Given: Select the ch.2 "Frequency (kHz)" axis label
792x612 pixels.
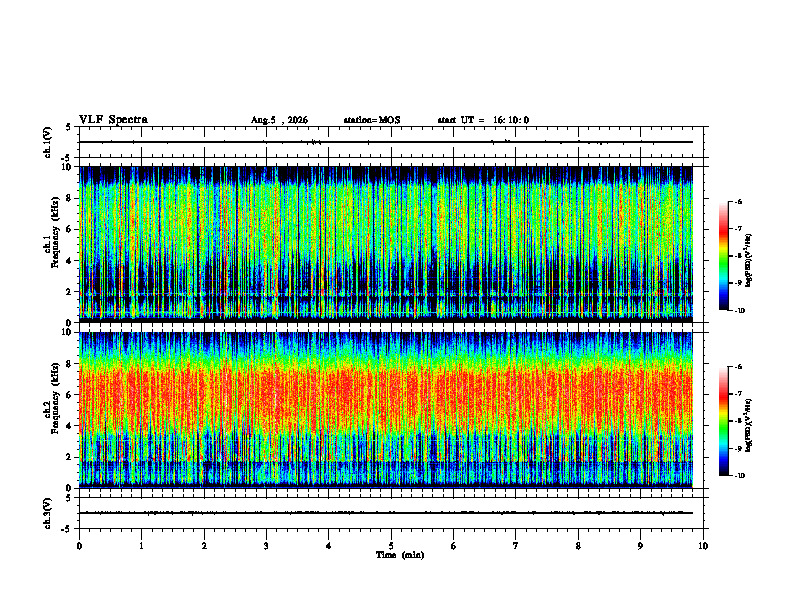Looking at the screenshot, I should coord(55,398).
